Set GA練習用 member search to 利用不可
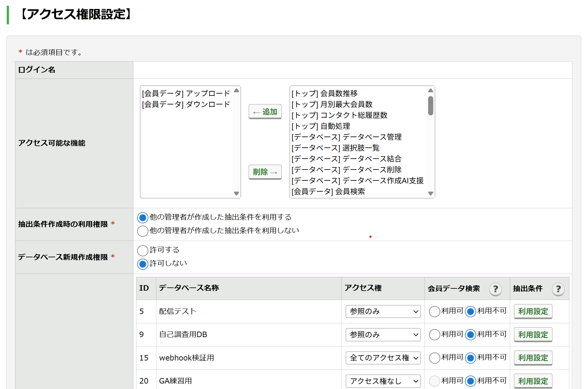588x389 pixels. point(470,381)
